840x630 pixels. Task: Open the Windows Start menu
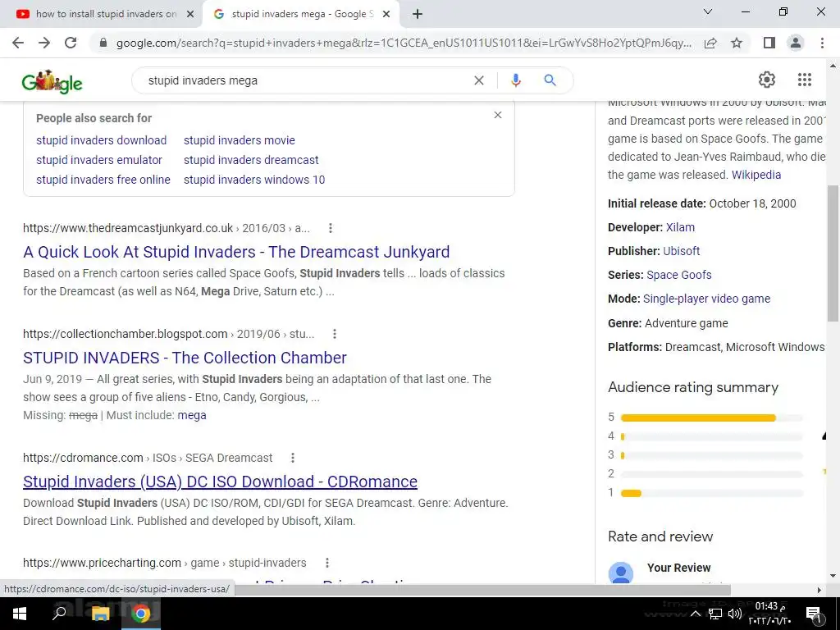[20, 614]
